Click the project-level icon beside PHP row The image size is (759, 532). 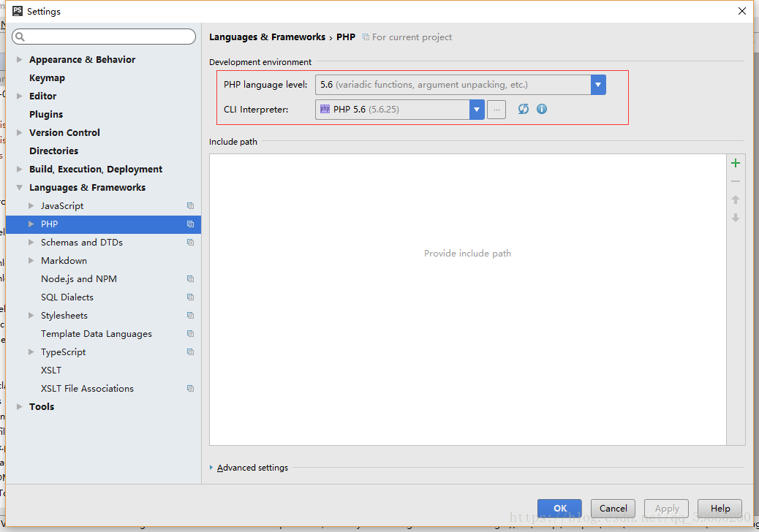pyautogui.click(x=190, y=224)
